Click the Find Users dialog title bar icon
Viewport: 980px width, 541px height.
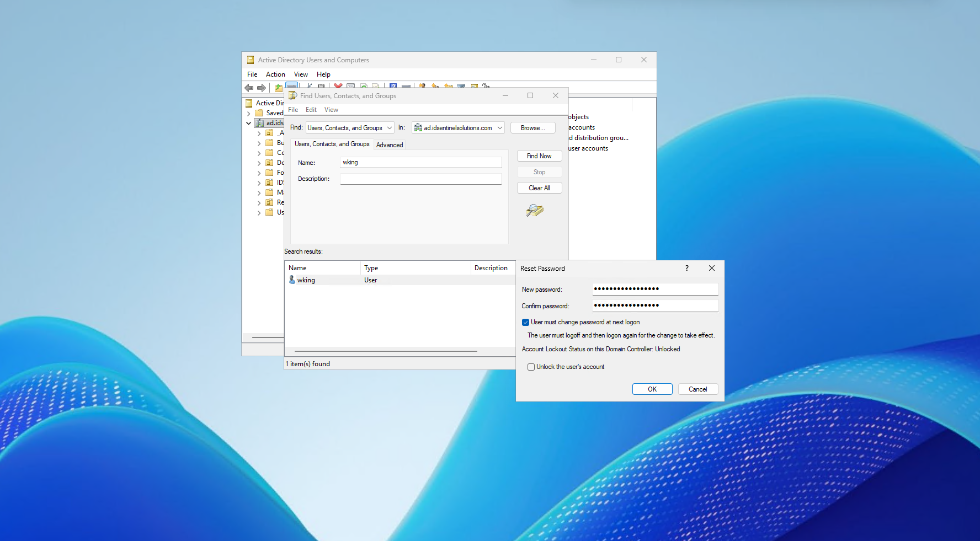pos(293,95)
